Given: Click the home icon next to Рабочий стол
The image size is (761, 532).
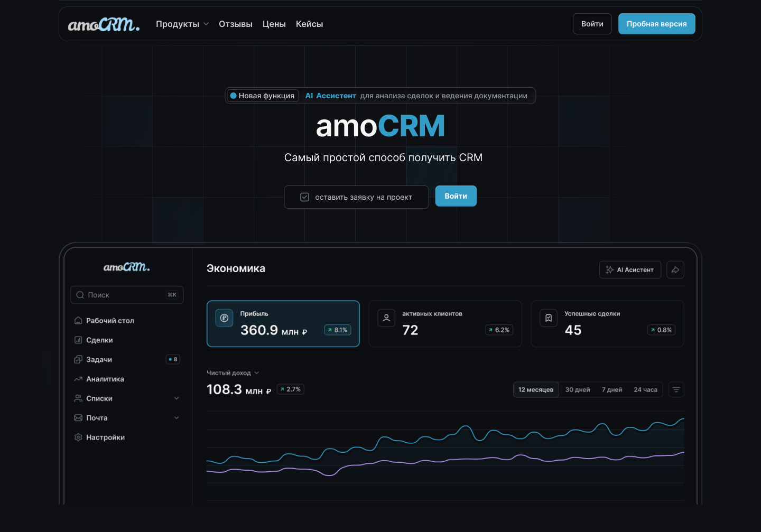Looking at the screenshot, I should 78,321.
